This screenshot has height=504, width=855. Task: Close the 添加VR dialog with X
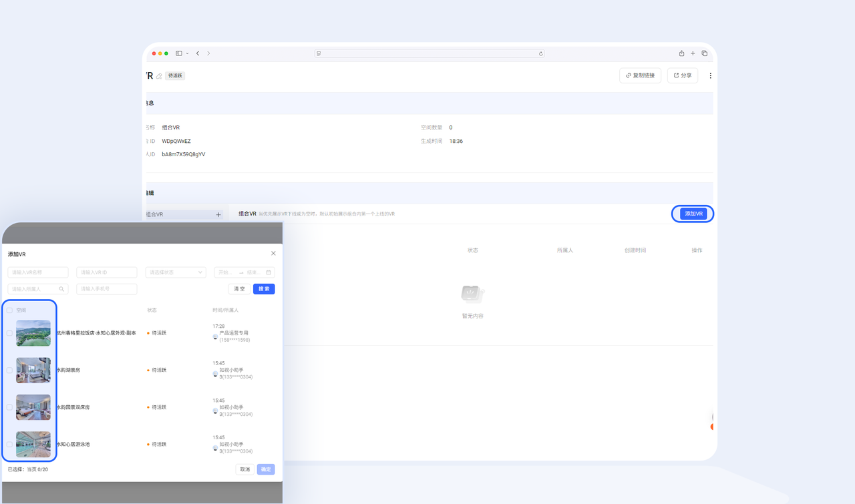[x=273, y=254]
